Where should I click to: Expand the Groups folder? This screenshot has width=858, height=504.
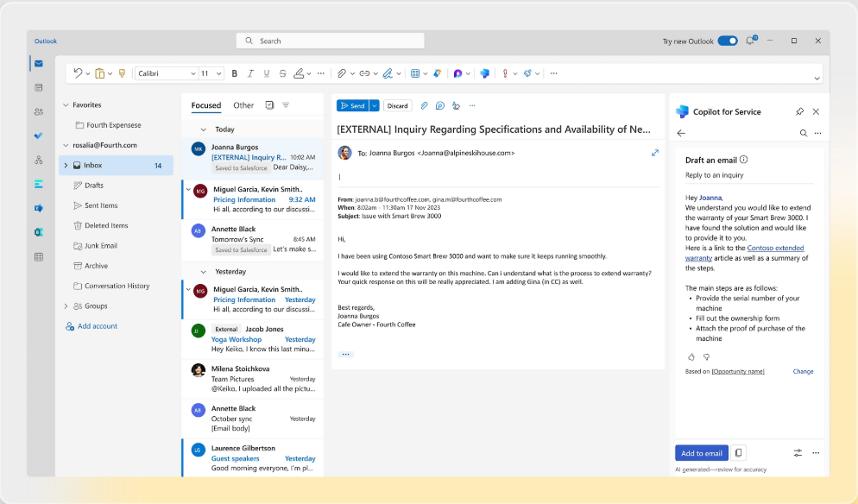click(x=66, y=306)
